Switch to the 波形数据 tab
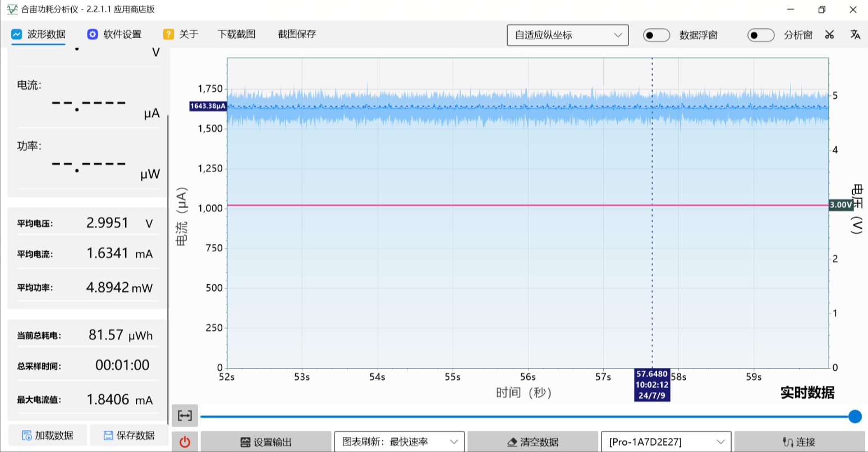The height and width of the screenshot is (452, 868). coord(38,34)
